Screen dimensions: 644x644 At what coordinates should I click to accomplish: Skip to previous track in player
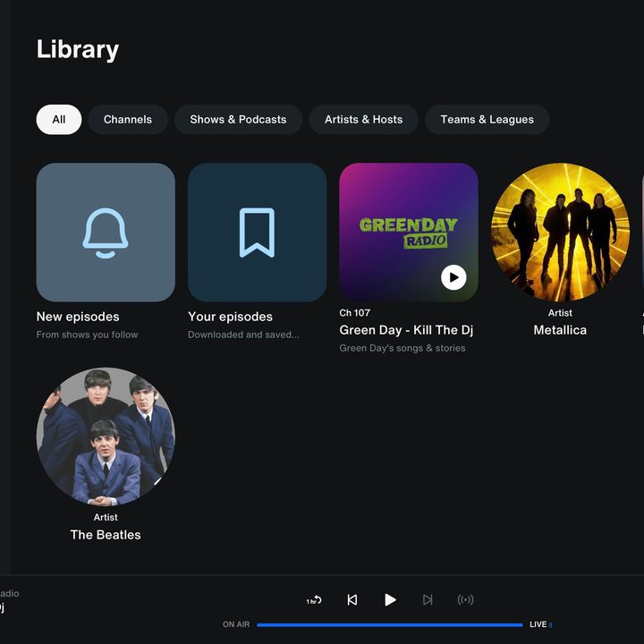352,600
